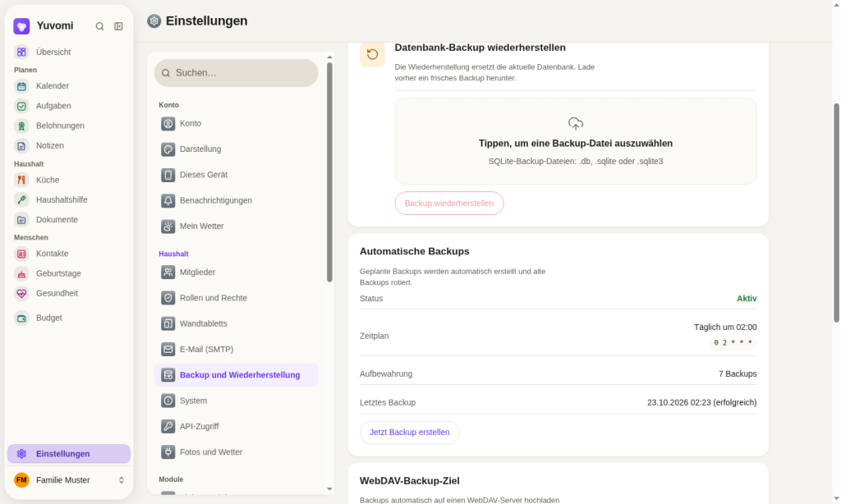The height and width of the screenshot is (504, 841).
Task: Click the Fotos und Wetter plug icon
Action: pyautogui.click(x=168, y=452)
